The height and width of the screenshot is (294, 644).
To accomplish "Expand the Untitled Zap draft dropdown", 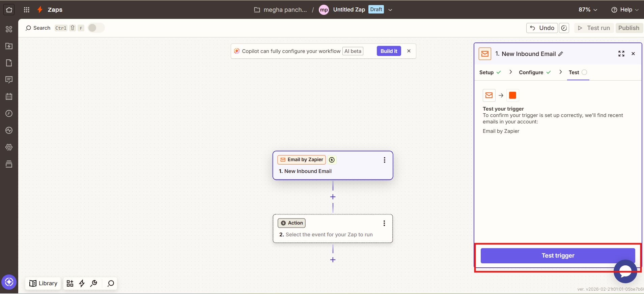I will click(390, 10).
